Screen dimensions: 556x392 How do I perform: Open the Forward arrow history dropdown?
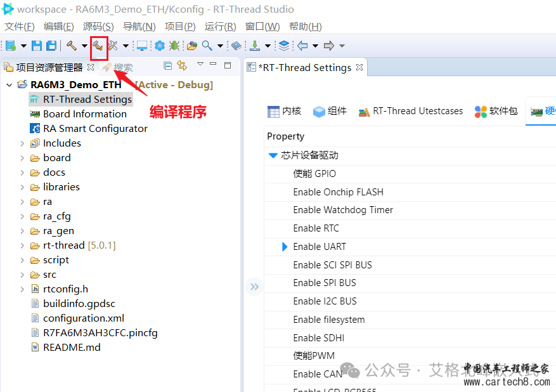click(342, 46)
